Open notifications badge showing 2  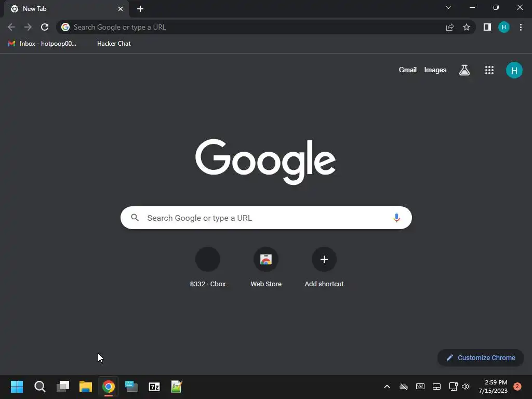coord(517,387)
